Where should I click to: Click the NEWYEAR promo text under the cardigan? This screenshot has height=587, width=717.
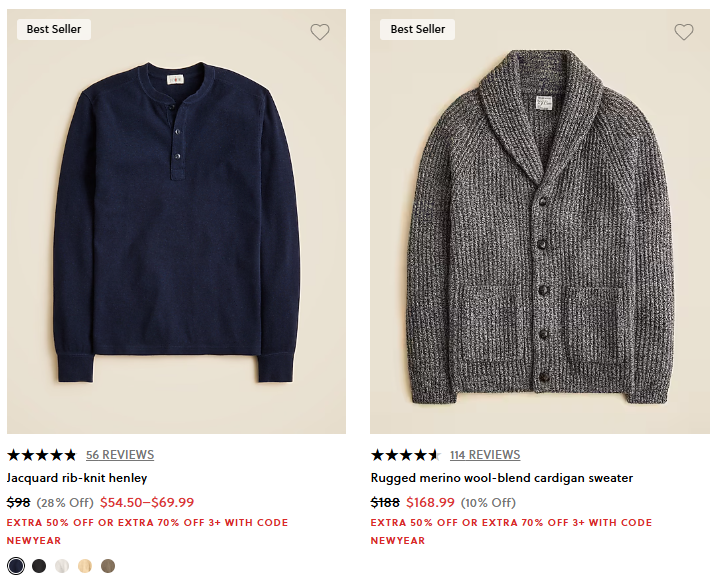398,540
